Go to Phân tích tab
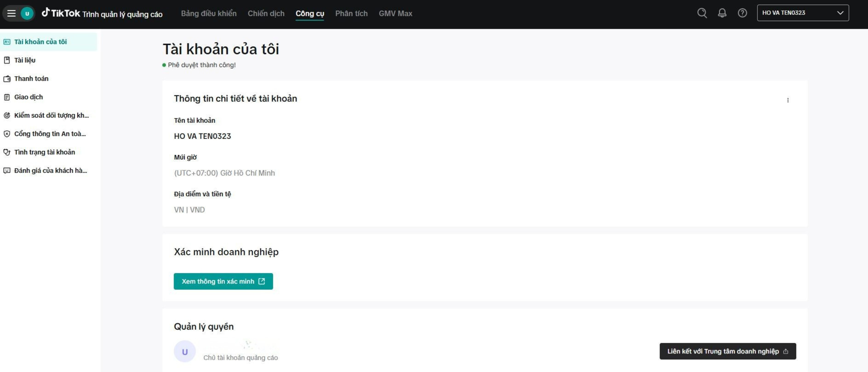This screenshot has height=372, width=868. click(351, 13)
